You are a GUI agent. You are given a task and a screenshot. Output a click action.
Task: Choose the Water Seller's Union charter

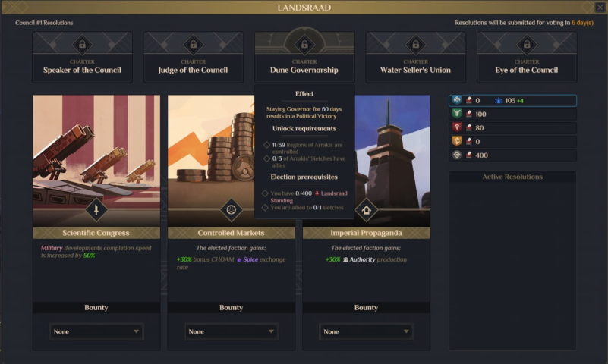click(x=416, y=57)
